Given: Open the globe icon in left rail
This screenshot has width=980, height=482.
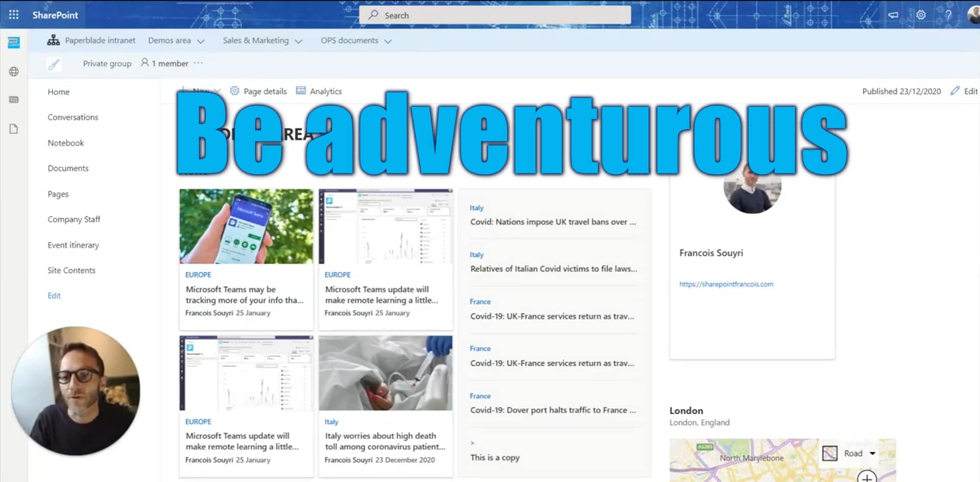Looking at the screenshot, I should tap(14, 72).
